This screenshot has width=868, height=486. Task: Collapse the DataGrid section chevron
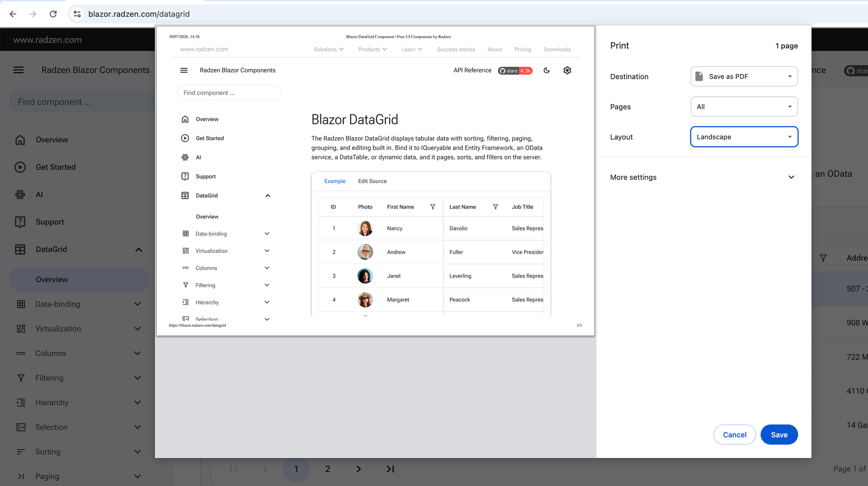tap(138, 250)
